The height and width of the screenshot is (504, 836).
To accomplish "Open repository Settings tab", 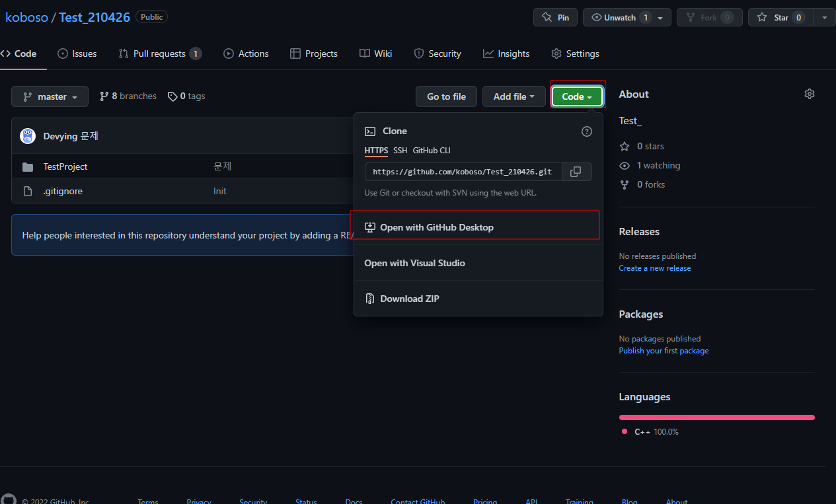I will pyautogui.click(x=575, y=54).
